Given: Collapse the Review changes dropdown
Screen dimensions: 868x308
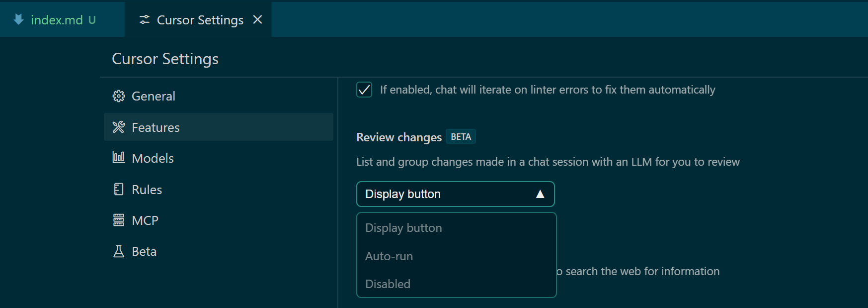Looking at the screenshot, I should (455, 194).
